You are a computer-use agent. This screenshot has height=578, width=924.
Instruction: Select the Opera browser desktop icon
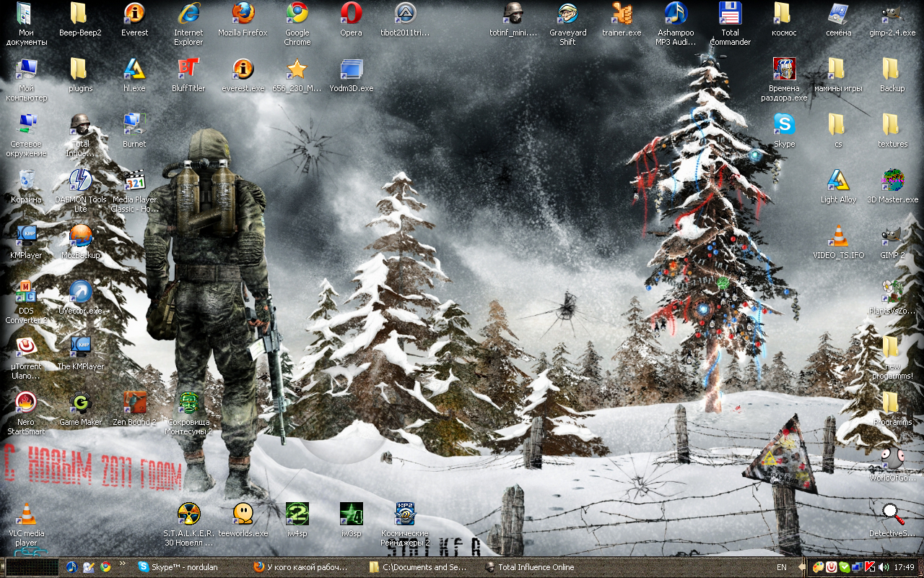point(351,14)
